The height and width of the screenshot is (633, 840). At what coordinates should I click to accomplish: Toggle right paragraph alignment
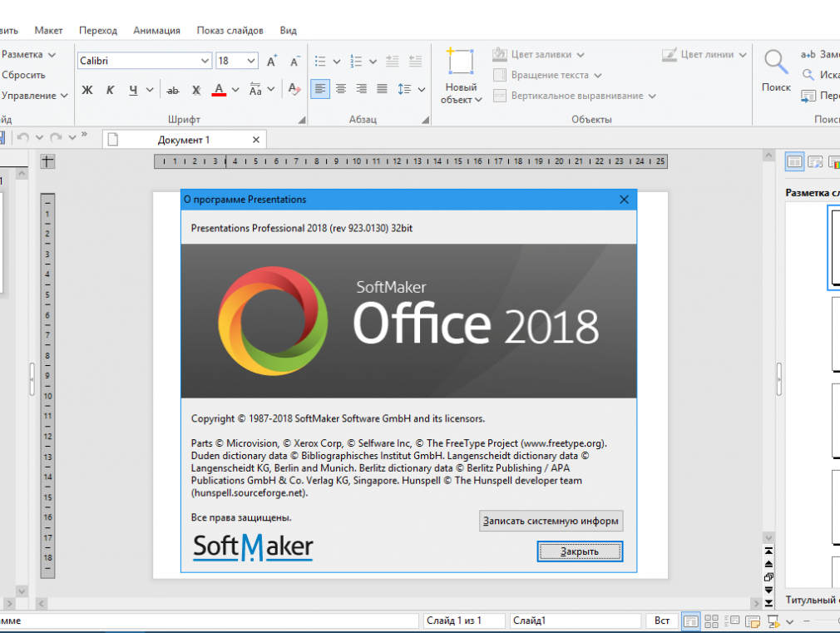(x=362, y=89)
